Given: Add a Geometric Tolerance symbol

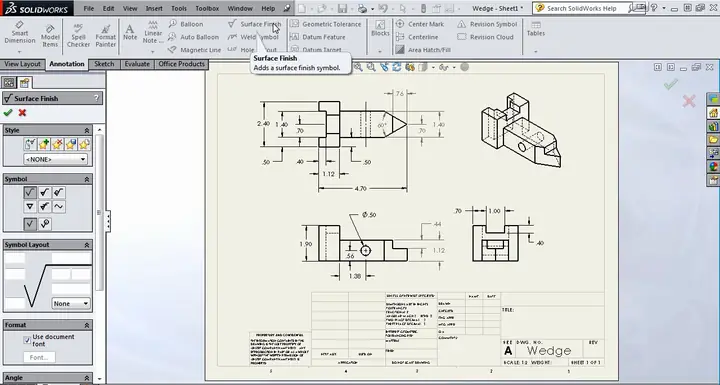Looking at the screenshot, I should click(326, 24).
